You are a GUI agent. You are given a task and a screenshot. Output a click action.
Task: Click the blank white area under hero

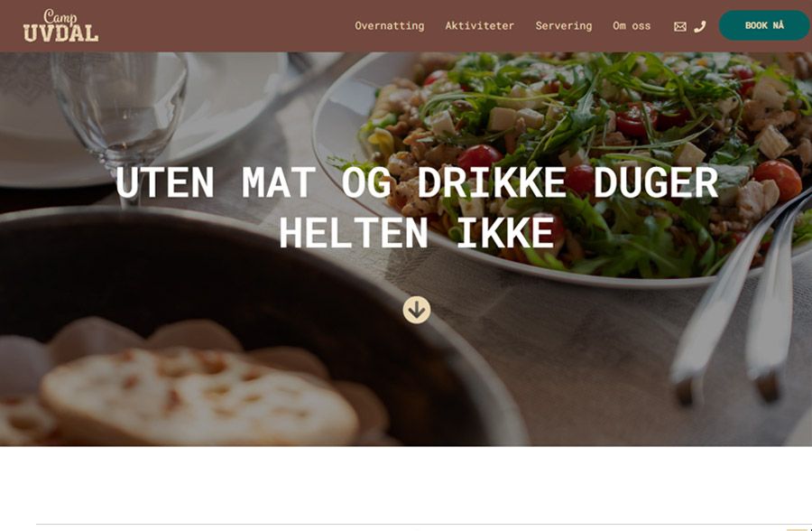[406, 485]
